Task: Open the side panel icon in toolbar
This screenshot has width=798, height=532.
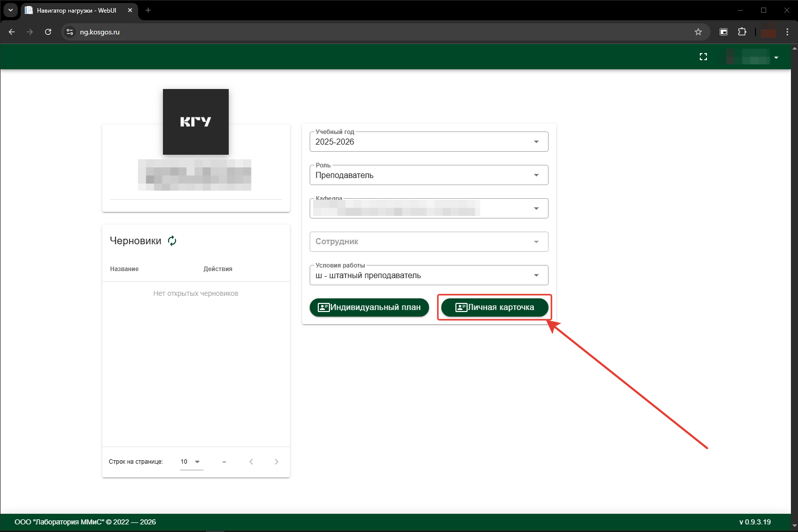Action: pos(724,32)
